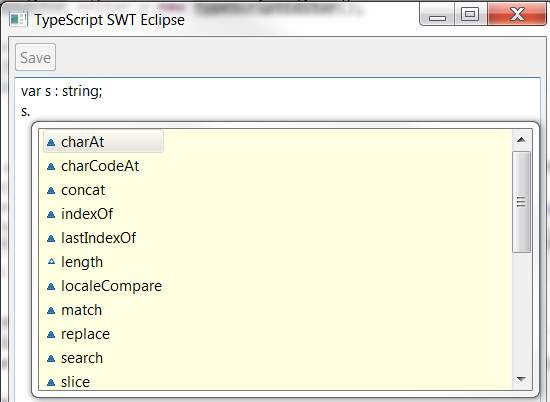550x402 pixels.
Task: Click the method icon next to localeCompare
Action: 51,287
